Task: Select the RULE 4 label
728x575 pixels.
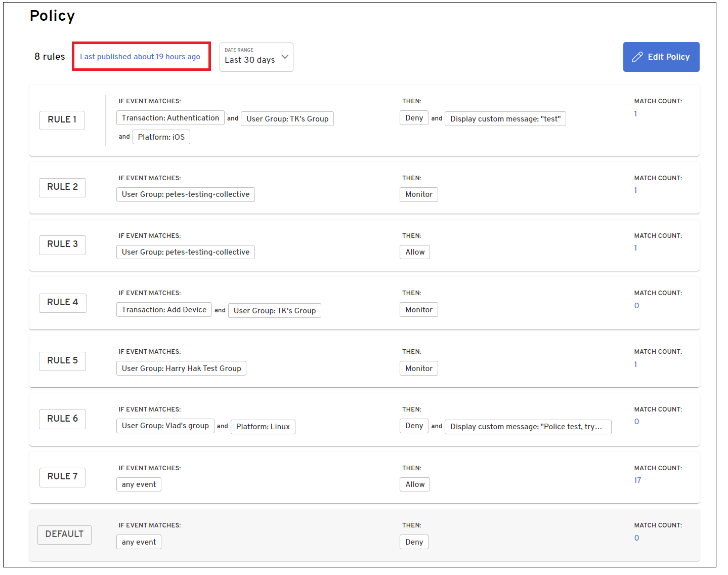Action: (x=63, y=303)
